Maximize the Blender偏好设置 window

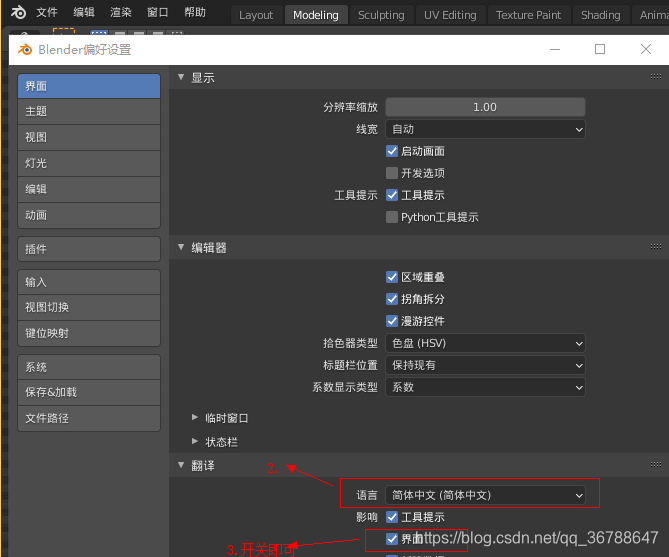(600, 50)
